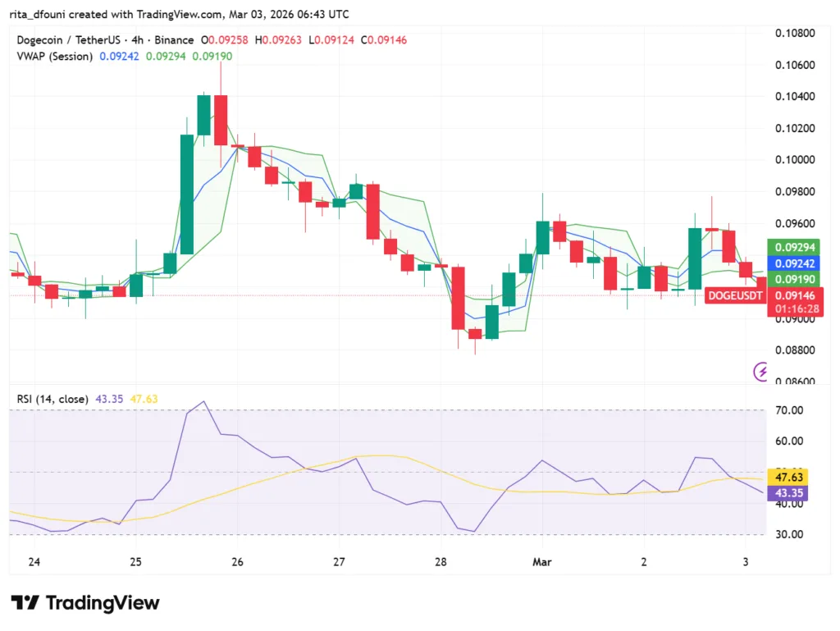The width and height of the screenshot is (840, 631).
Task: Click the purple lightning bolt chart icon
Action: point(760,372)
